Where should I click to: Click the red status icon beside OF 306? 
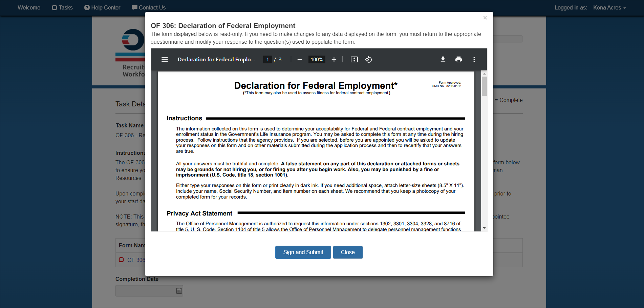121,260
